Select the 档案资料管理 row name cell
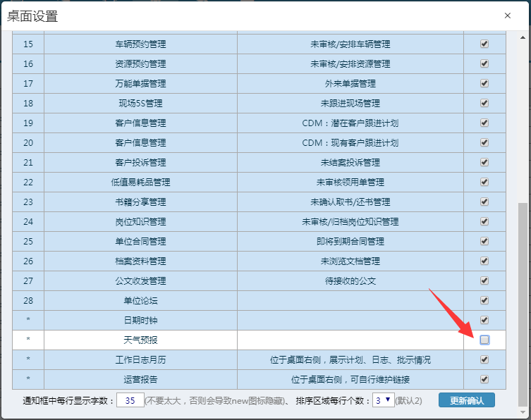 click(x=140, y=261)
